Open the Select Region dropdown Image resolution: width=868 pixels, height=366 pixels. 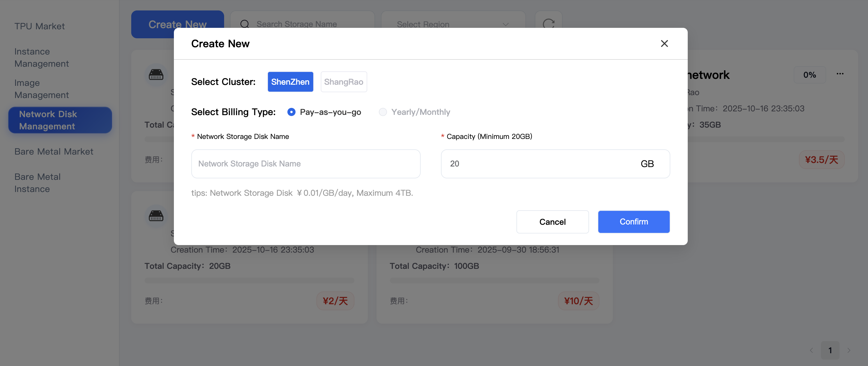pyautogui.click(x=453, y=24)
